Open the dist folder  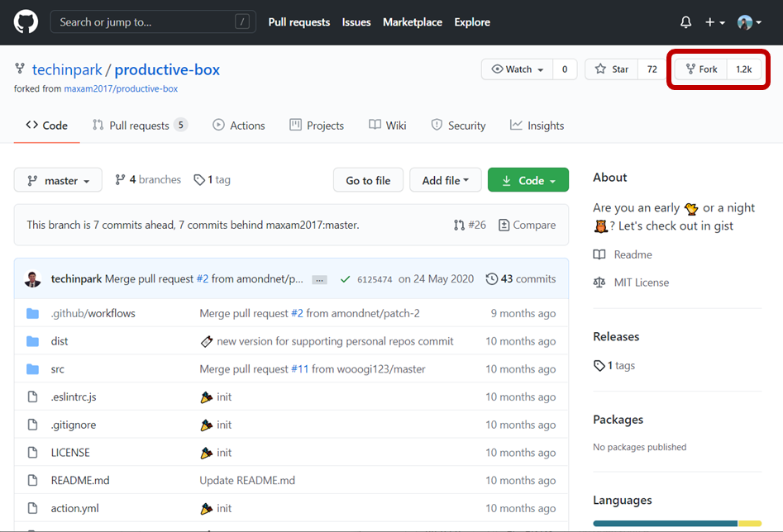click(60, 341)
